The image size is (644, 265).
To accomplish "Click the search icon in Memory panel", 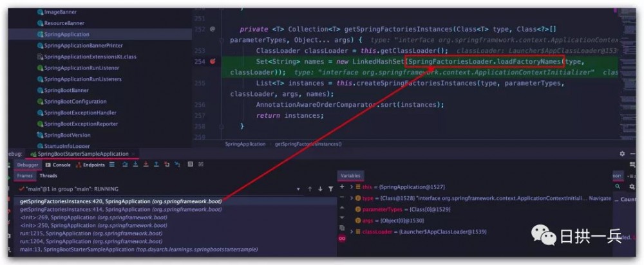I will click(618, 187).
